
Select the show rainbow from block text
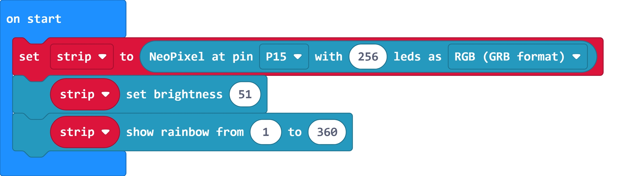[x=185, y=132]
